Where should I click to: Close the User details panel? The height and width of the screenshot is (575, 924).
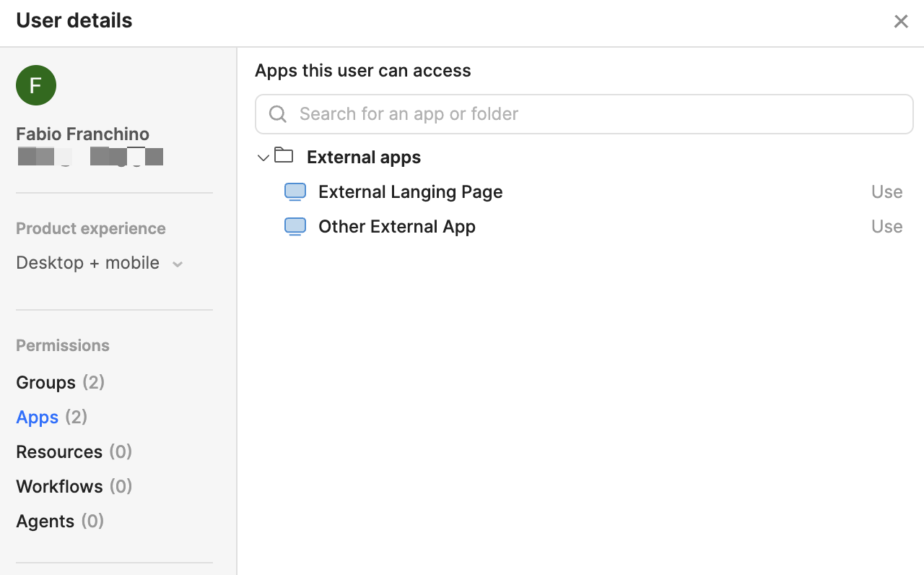coord(900,22)
